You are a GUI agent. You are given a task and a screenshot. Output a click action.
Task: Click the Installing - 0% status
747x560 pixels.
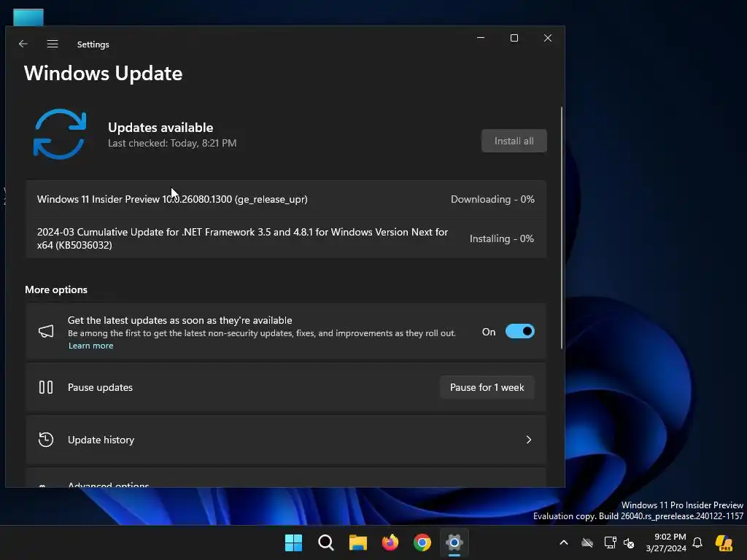502,238
